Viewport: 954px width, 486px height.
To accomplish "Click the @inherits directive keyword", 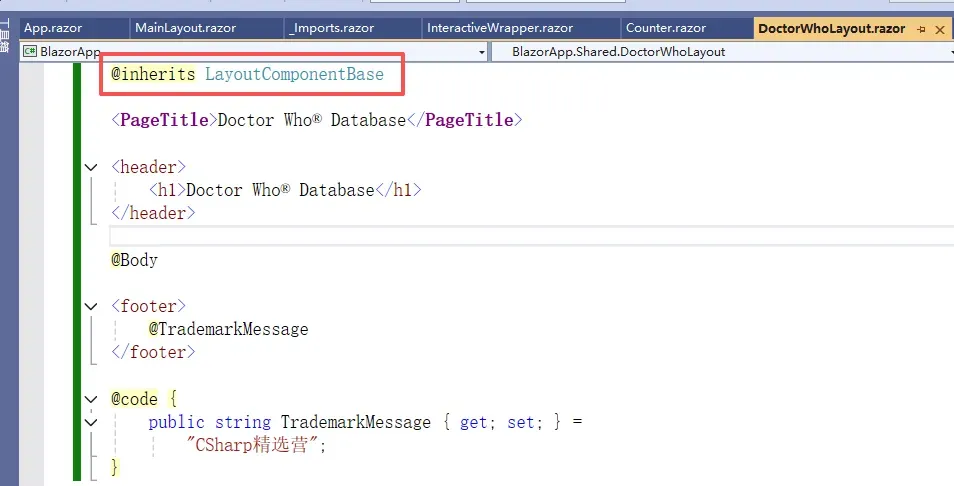I will point(153,74).
